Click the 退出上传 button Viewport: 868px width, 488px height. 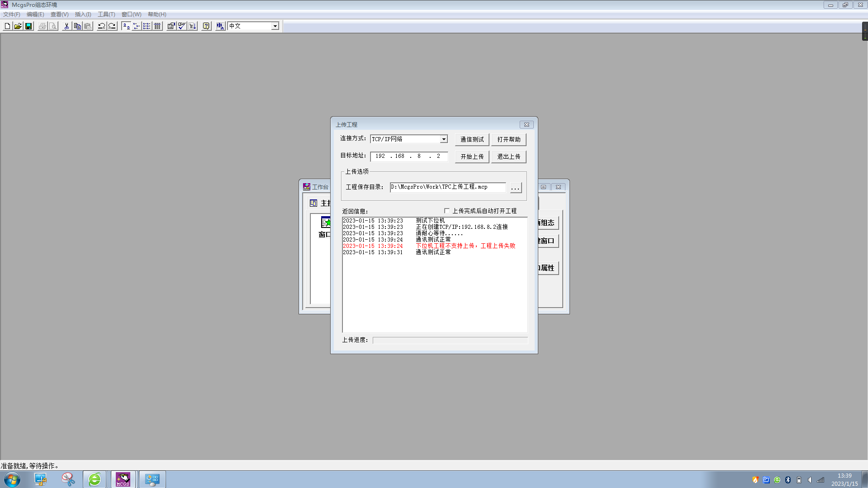pos(508,156)
